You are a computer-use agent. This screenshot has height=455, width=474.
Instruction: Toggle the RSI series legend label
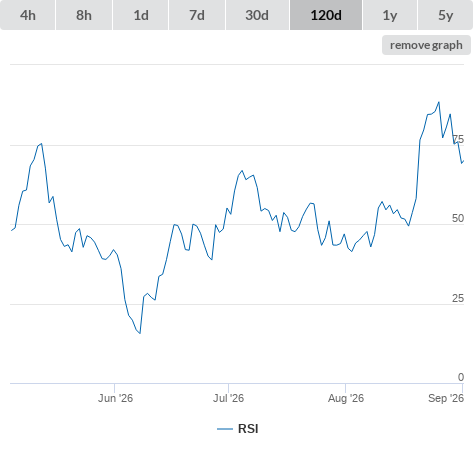(x=248, y=429)
